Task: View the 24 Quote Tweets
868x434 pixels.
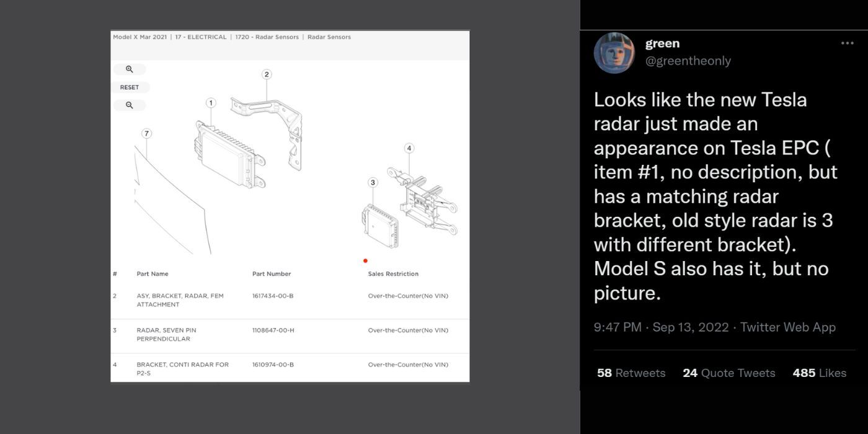Action: (729, 373)
